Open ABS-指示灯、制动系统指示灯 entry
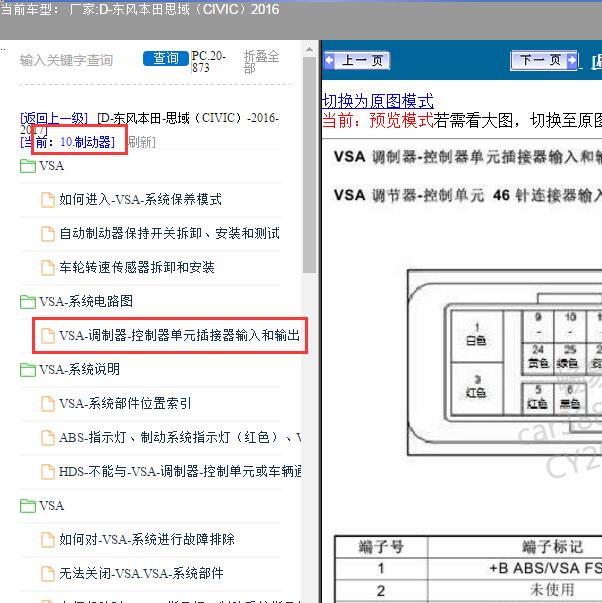The height and width of the screenshot is (603, 602). pos(180,437)
